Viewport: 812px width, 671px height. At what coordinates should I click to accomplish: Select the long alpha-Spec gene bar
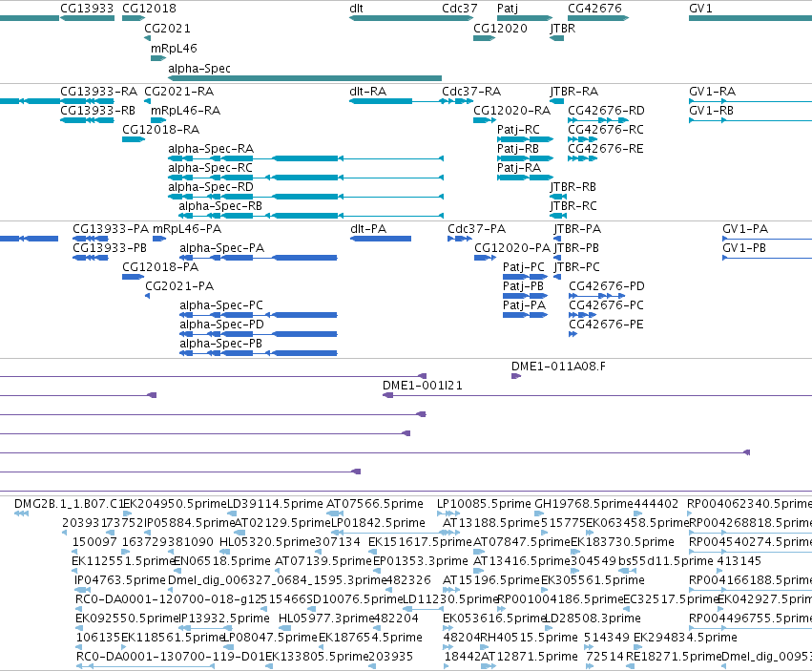point(304,78)
